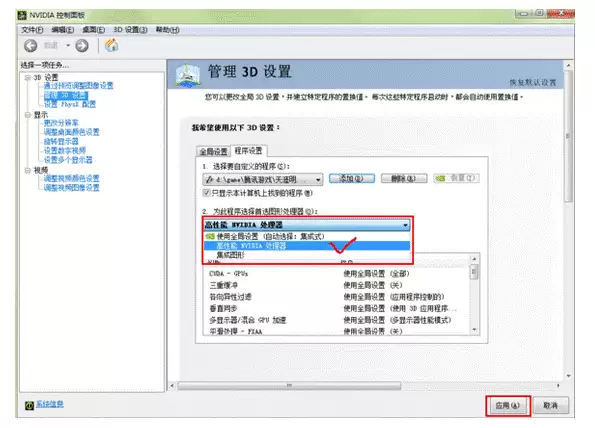Click the 多显示器/混合 GPU 加速 row
The width and height of the screenshot is (595, 428).
pos(337,320)
